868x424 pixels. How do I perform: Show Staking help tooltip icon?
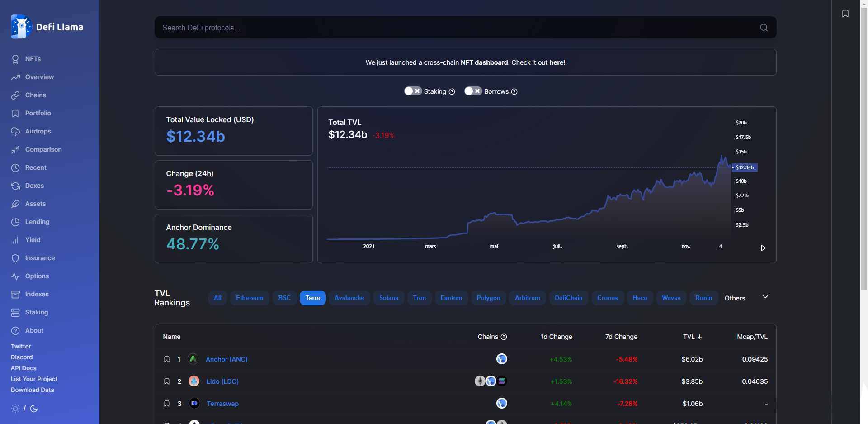coord(452,91)
